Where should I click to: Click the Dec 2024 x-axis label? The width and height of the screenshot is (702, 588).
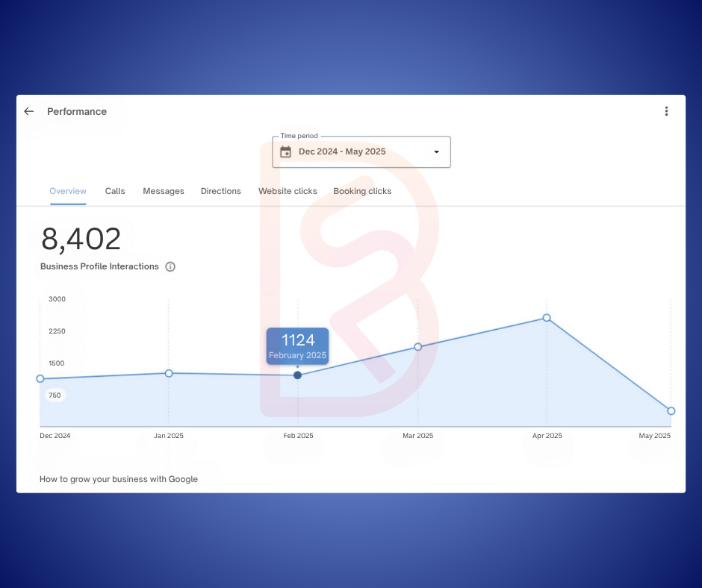click(x=55, y=436)
